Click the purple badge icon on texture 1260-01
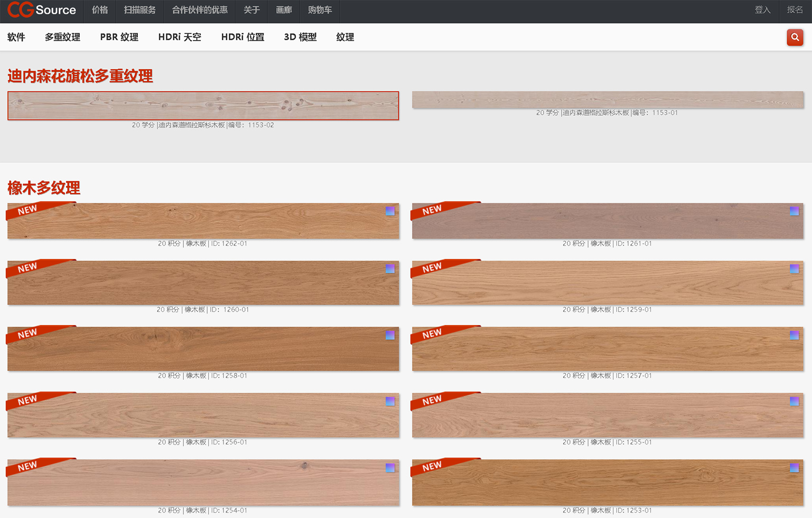Viewport: 812px width, 518px height. [390, 269]
